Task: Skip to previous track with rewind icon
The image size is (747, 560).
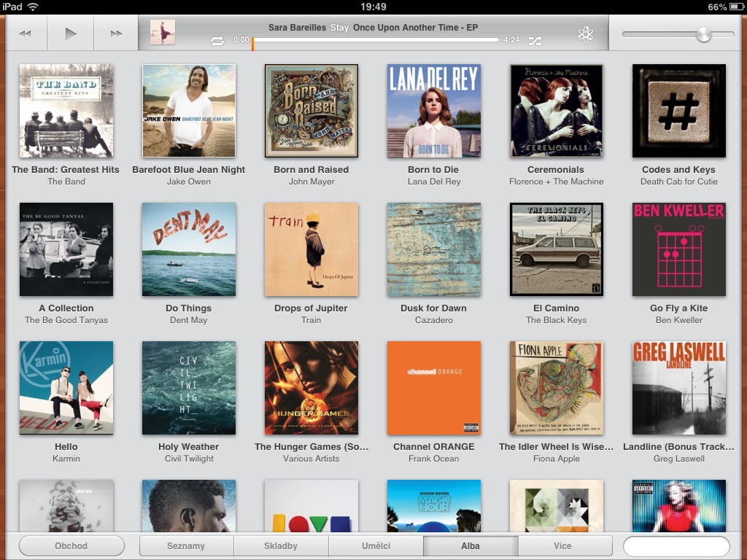Action: click(x=26, y=34)
